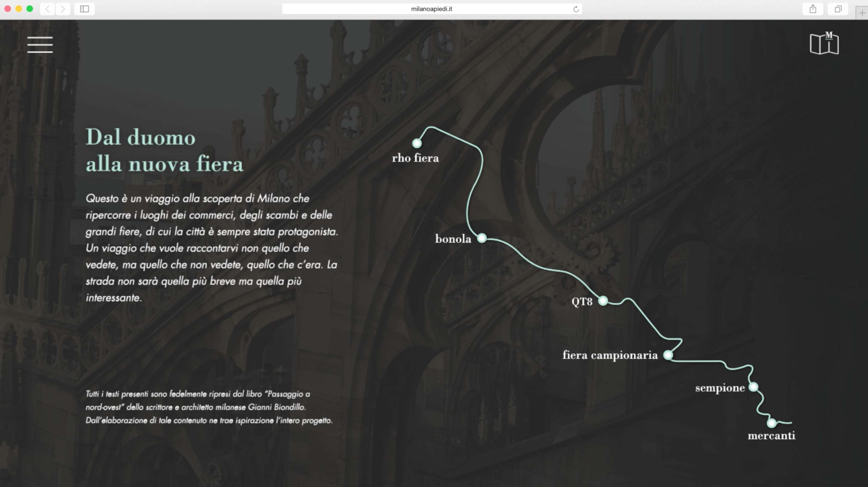Select the bonola stop marker
This screenshot has height=487, width=868.
point(482,238)
